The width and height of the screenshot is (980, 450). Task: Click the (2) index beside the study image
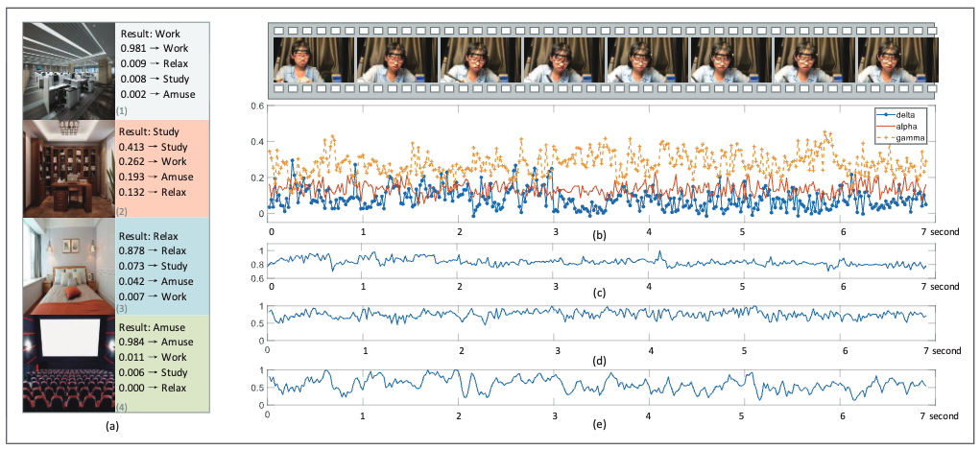coord(121,211)
